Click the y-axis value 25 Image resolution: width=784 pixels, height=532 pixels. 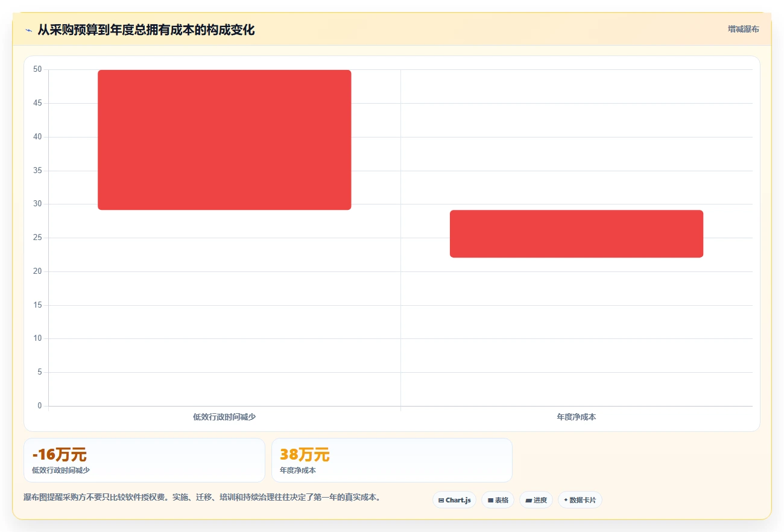[37, 238]
